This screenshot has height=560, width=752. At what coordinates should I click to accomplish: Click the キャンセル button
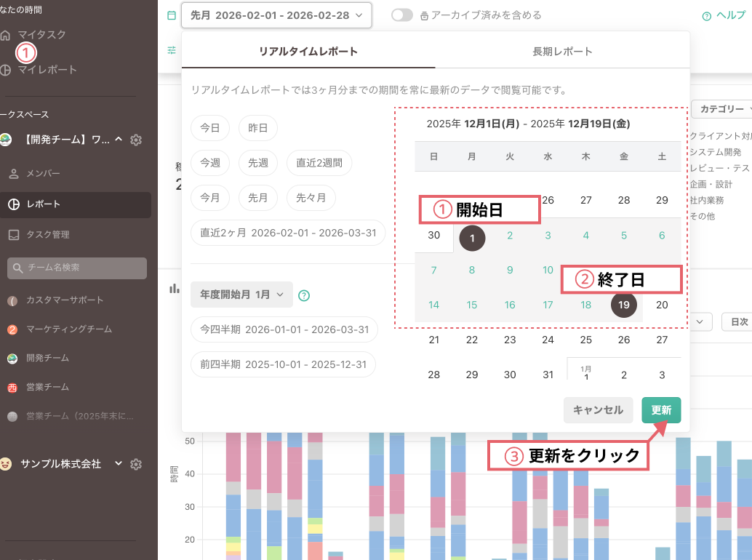pyautogui.click(x=598, y=410)
